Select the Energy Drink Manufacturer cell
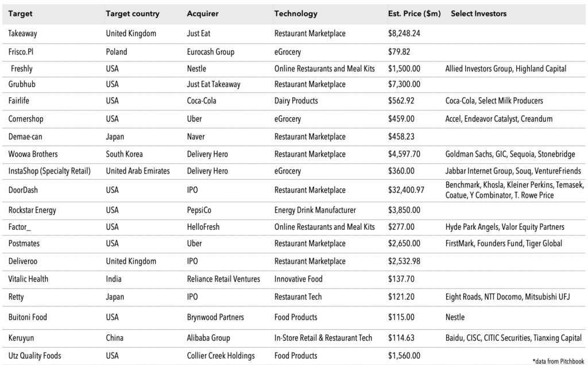 [x=315, y=210]
